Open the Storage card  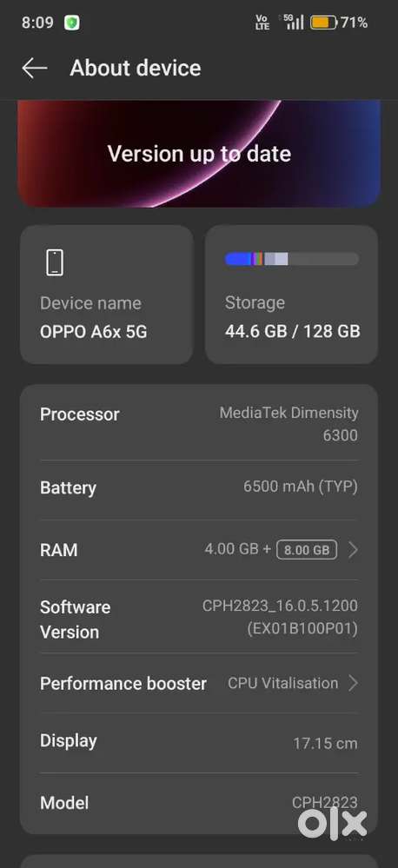[292, 295]
